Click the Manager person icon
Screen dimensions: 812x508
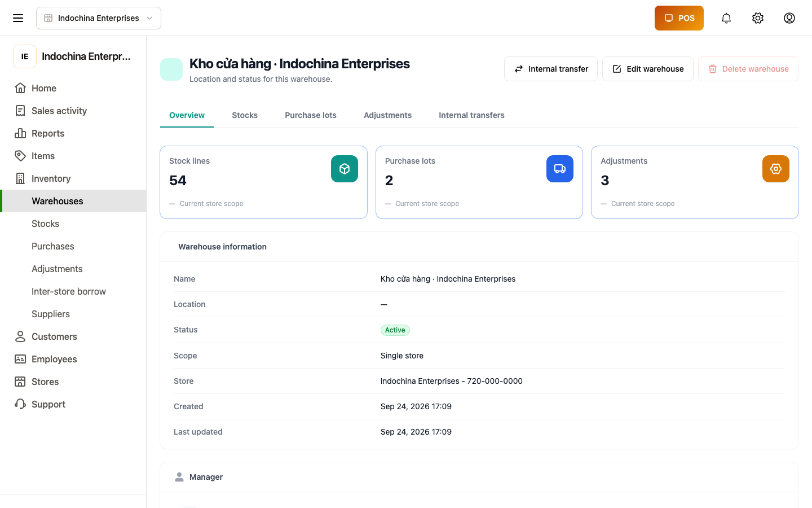click(x=179, y=477)
